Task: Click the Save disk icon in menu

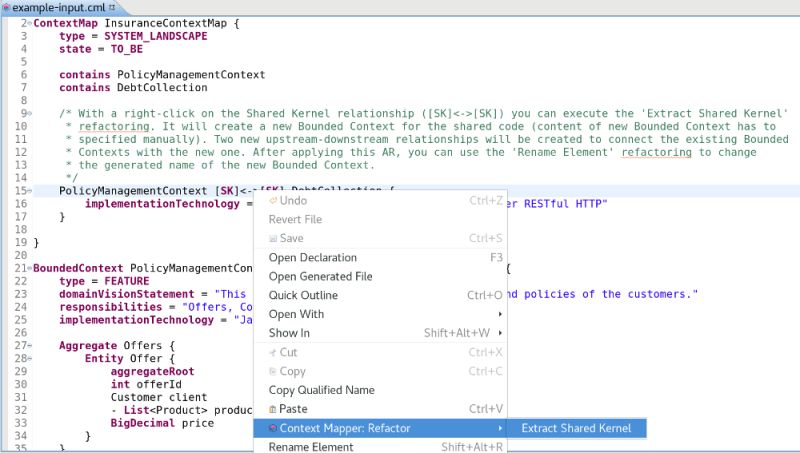Action: coord(273,238)
